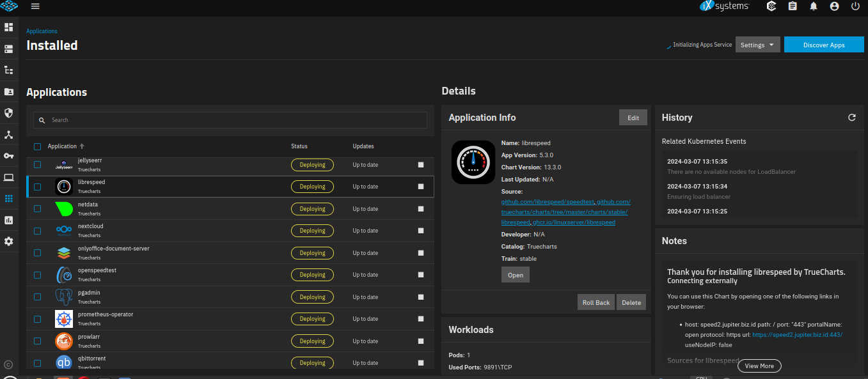This screenshot has height=379, width=868.
Task: Stop the prowlarr app with square button
Action: click(x=421, y=341)
